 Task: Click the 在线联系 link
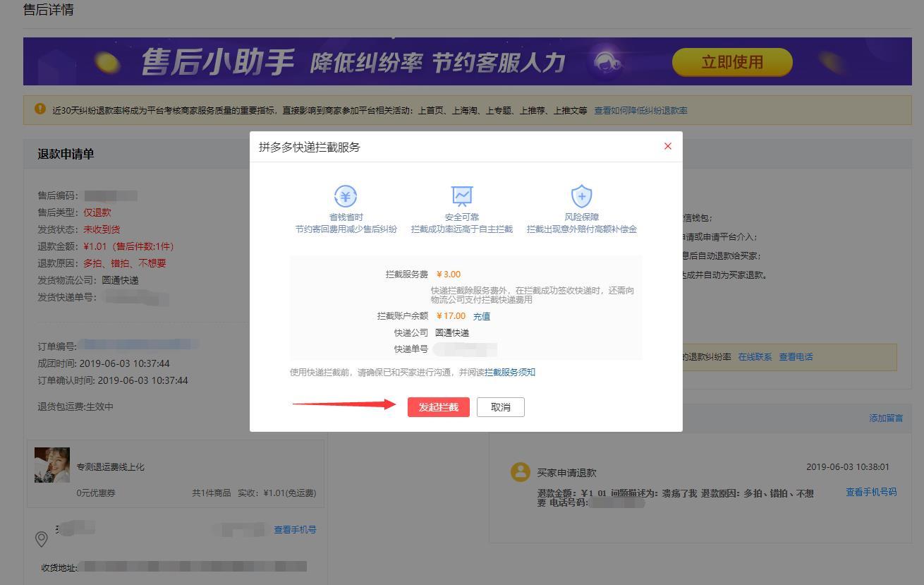point(755,357)
